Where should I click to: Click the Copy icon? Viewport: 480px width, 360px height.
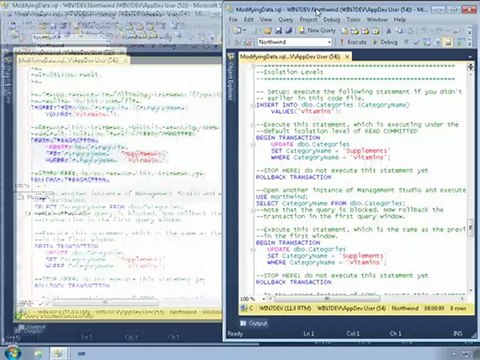400,31
